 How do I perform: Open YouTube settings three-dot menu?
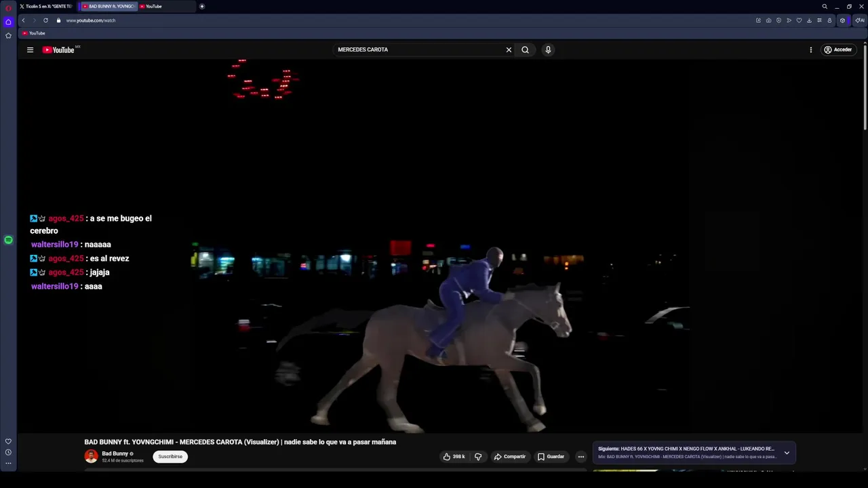coord(810,49)
